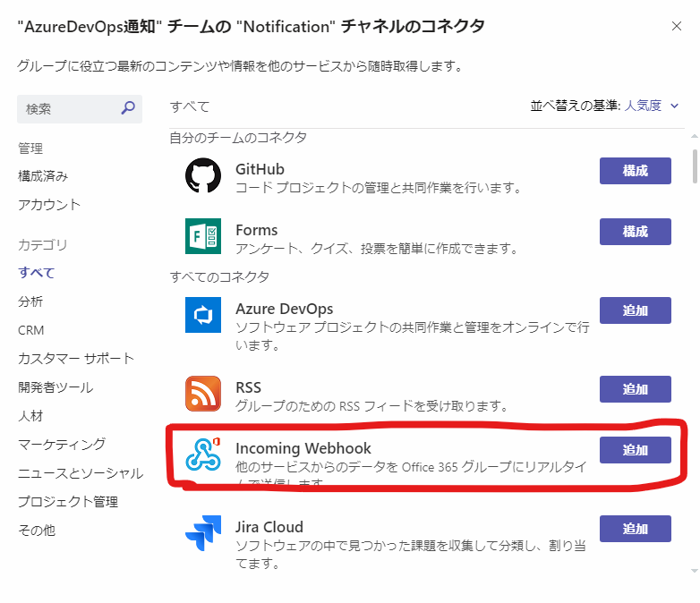The image size is (700, 603).
Task: Click the scrollbar up arrow
Action: (x=695, y=135)
